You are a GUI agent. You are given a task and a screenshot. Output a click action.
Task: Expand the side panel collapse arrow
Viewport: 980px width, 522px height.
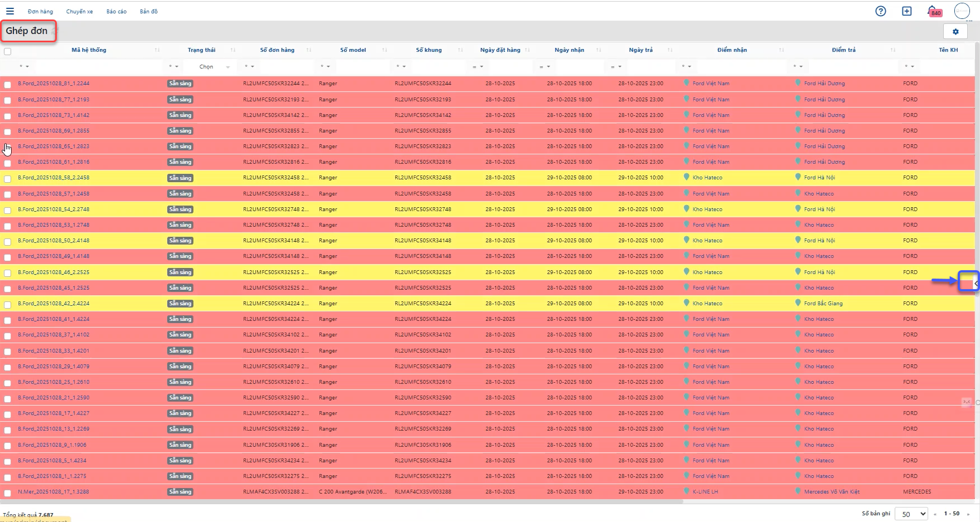tap(975, 284)
